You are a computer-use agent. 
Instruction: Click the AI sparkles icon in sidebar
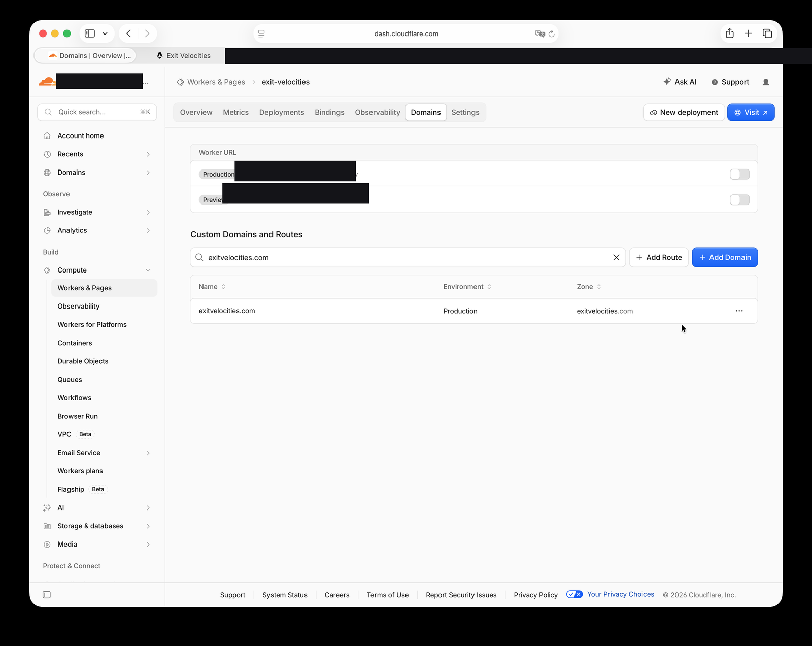pyautogui.click(x=47, y=507)
